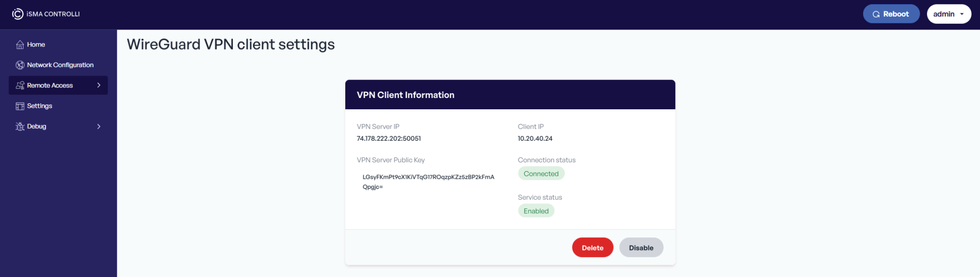Image resolution: width=980 pixels, height=277 pixels.
Task: Click the Remote Access users icon
Action: tap(20, 85)
